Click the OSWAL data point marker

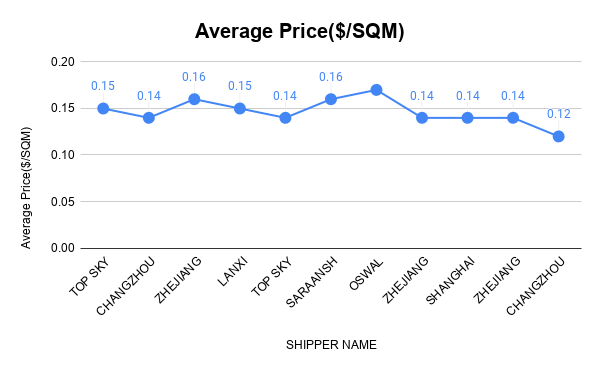click(x=376, y=90)
